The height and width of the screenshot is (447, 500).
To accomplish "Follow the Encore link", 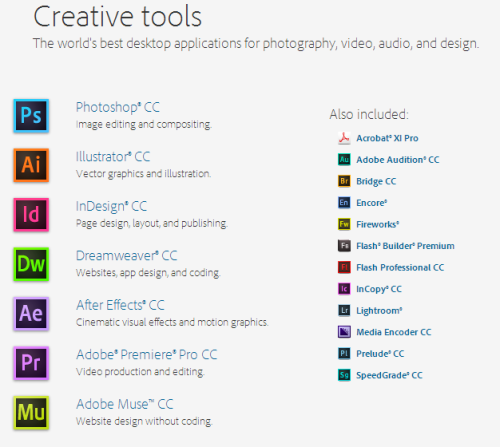I will [x=372, y=203].
